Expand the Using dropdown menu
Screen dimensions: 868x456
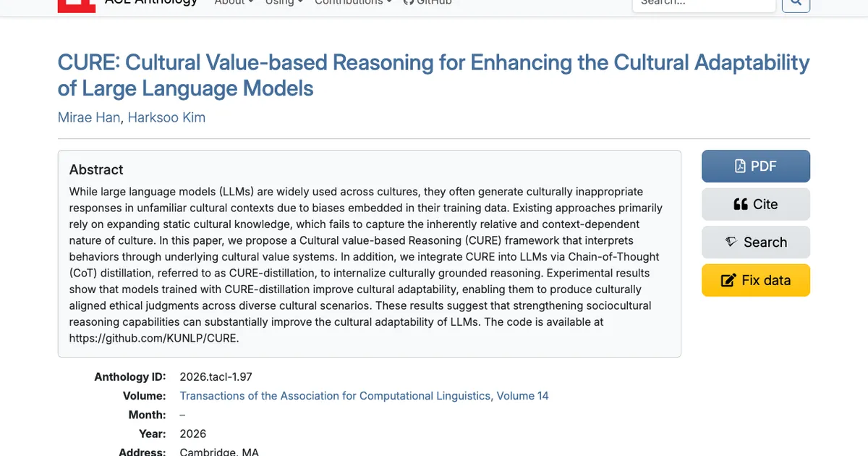tap(284, 3)
